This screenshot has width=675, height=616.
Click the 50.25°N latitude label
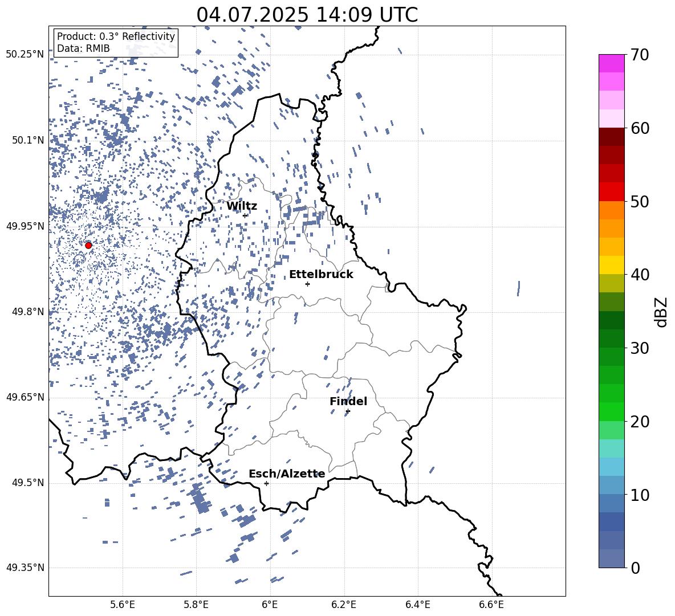coord(25,55)
